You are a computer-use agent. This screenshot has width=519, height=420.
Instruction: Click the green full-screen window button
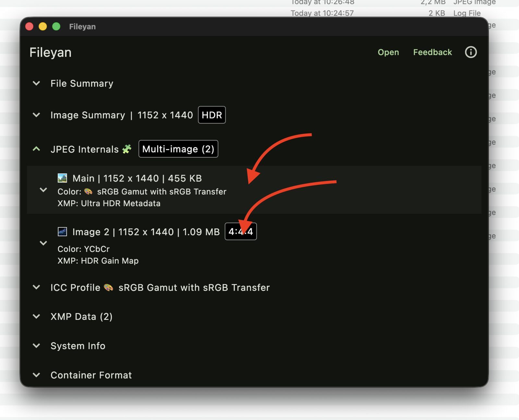point(56,26)
